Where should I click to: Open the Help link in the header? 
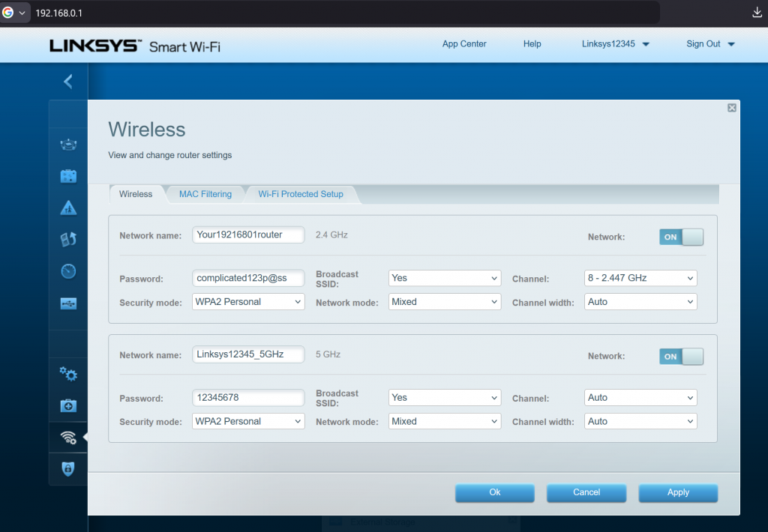pyautogui.click(x=532, y=44)
